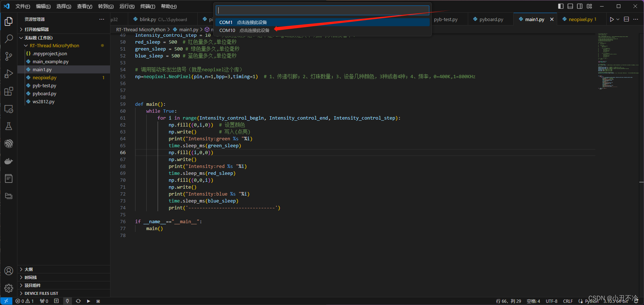Open Explorer panel more actions ellipsis
The height and width of the screenshot is (305, 644).
102,19
